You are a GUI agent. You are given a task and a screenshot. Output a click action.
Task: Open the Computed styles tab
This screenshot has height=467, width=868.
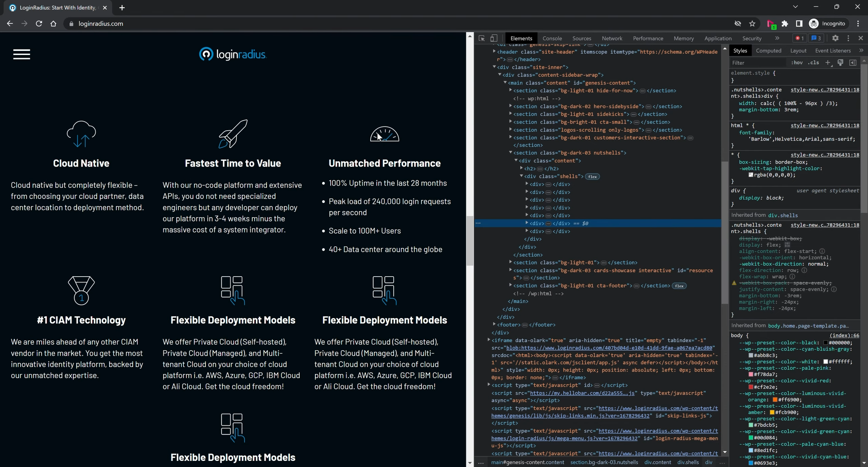tap(769, 51)
